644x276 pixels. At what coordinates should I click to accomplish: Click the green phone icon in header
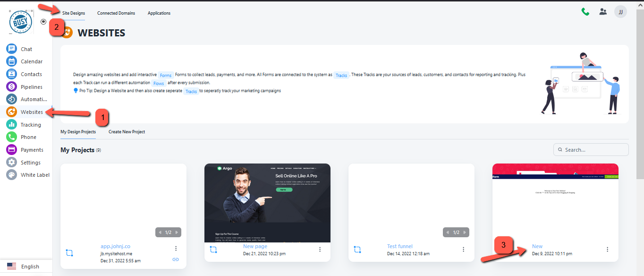[585, 12]
